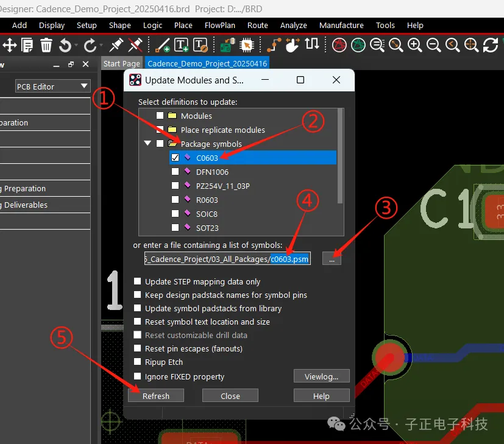504x444 pixels.
Task: Click the Zoom In icon
Action: coord(414,45)
